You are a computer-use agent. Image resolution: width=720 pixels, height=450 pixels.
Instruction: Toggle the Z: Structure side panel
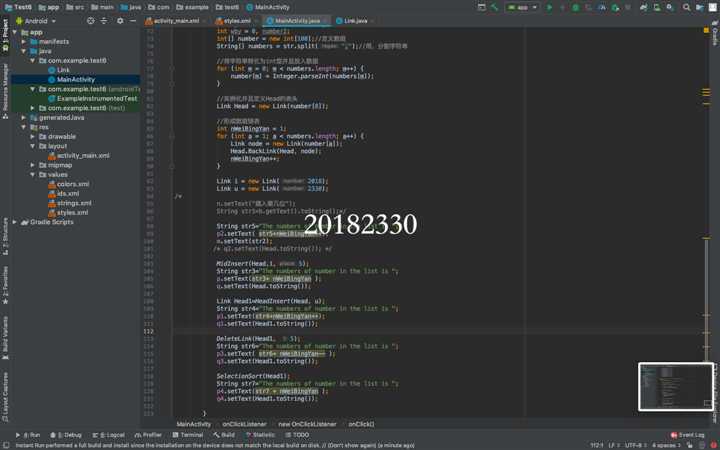(5, 236)
